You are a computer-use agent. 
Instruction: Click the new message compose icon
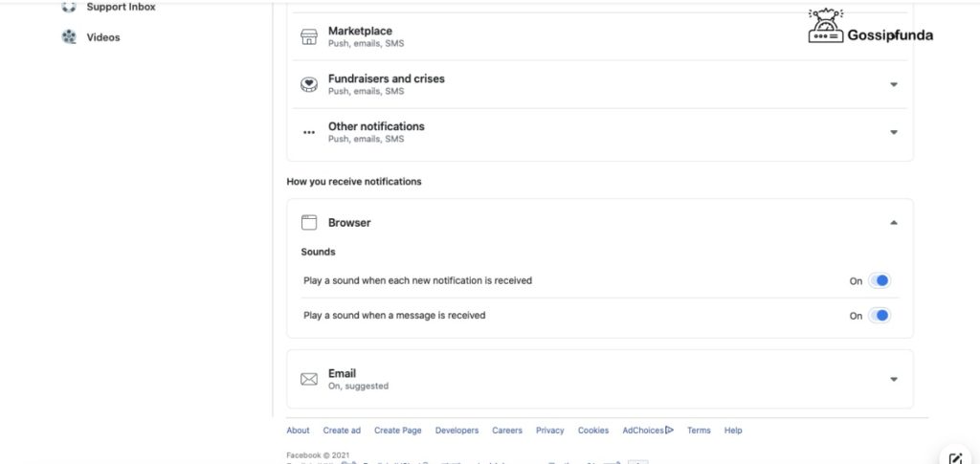(956, 458)
